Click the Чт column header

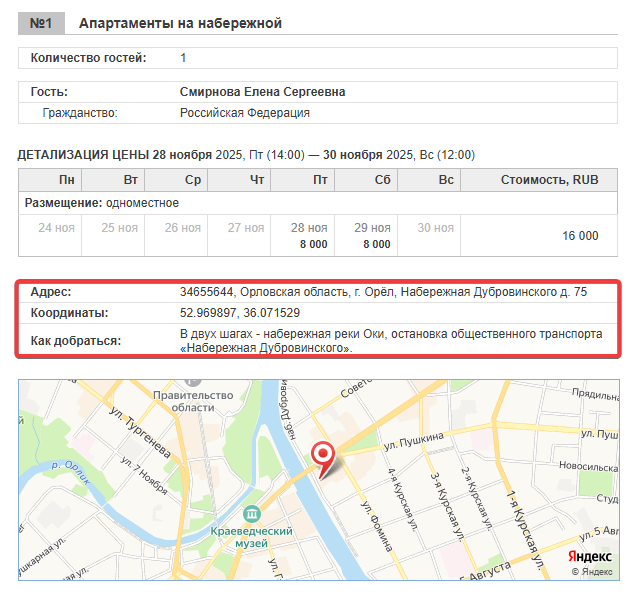tap(239, 180)
